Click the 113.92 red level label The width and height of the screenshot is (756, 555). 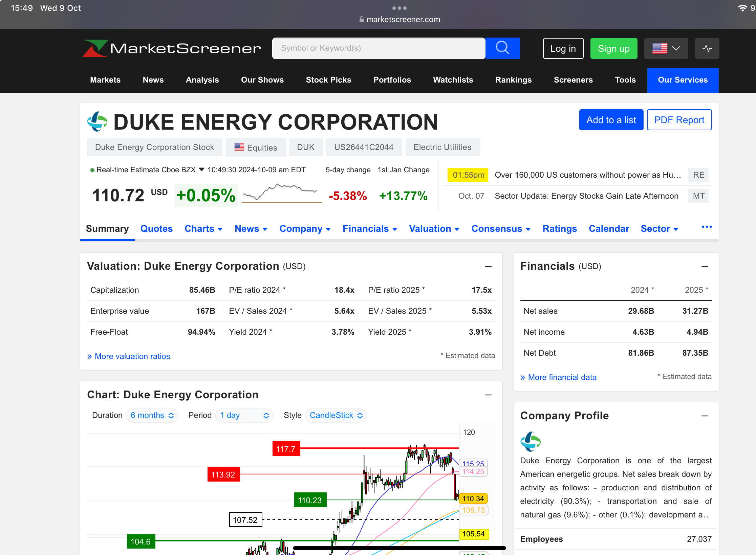223,474
